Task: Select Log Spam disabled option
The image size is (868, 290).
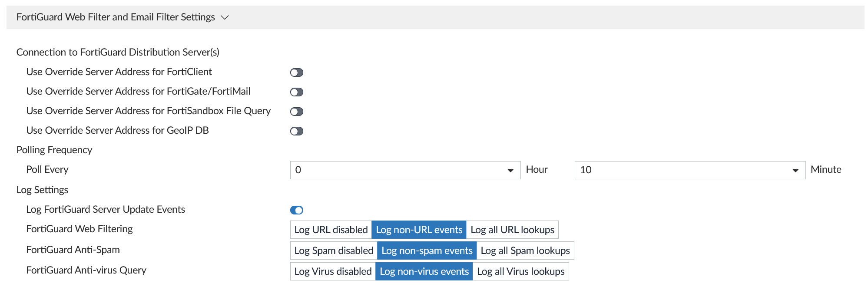Action: coord(334,250)
